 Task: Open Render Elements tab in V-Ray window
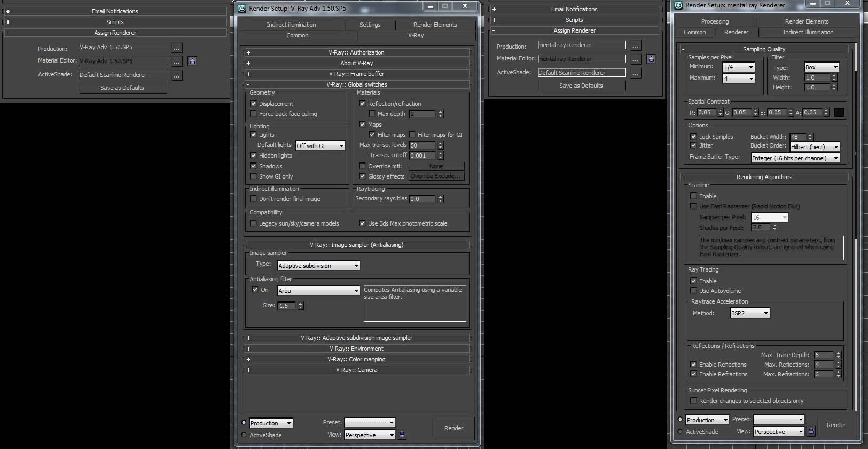point(435,25)
